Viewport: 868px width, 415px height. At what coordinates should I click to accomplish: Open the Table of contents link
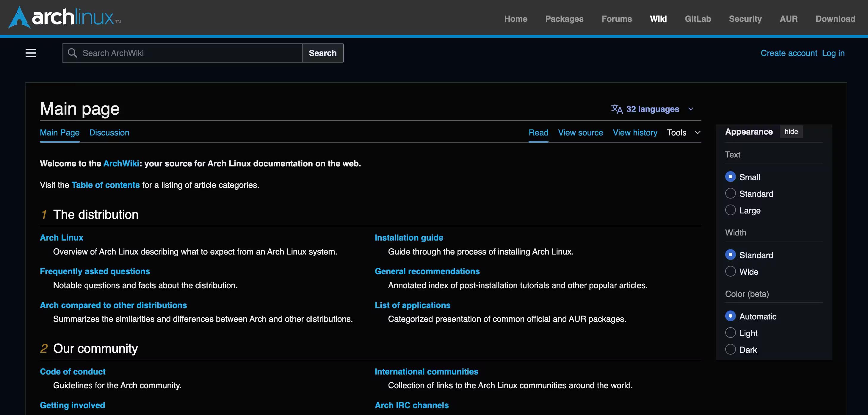click(x=106, y=185)
